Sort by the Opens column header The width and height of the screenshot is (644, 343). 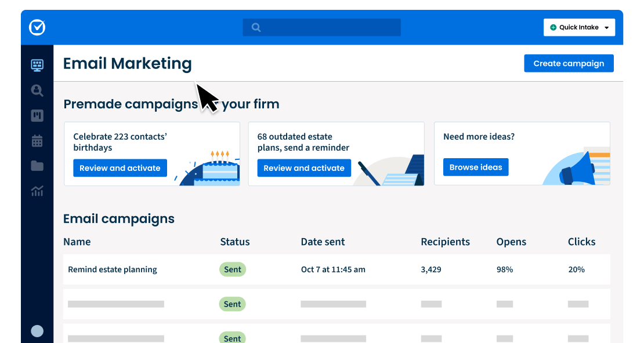pos(511,242)
